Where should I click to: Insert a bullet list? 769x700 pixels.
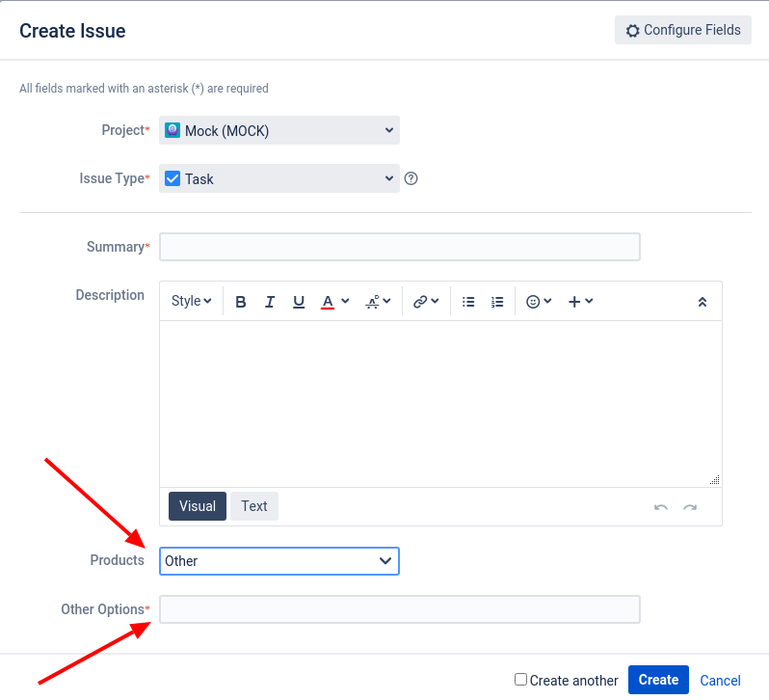(468, 302)
